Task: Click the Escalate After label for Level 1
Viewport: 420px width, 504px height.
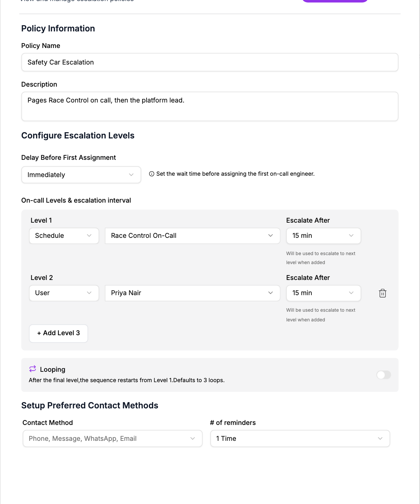Action: coord(308,221)
